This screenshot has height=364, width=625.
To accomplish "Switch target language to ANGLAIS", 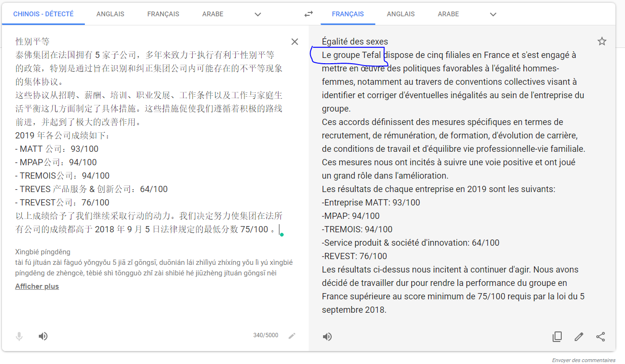I will click(x=401, y=14).
